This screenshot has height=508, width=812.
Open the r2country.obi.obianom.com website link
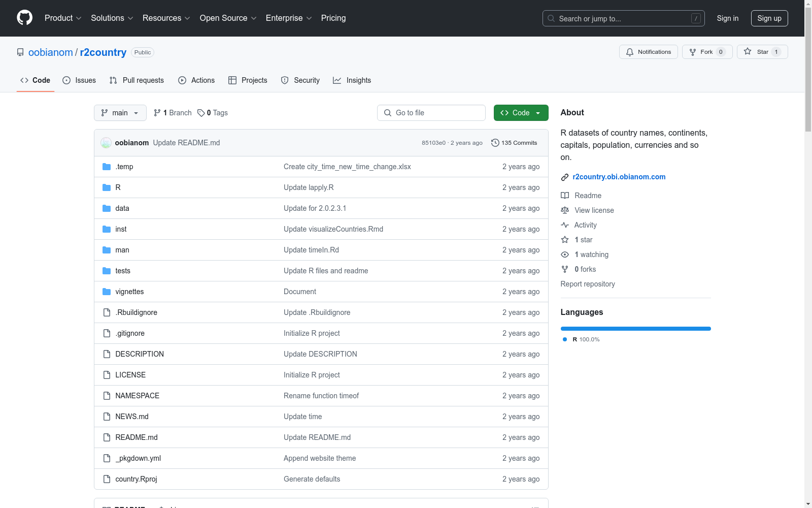point(619,177)
